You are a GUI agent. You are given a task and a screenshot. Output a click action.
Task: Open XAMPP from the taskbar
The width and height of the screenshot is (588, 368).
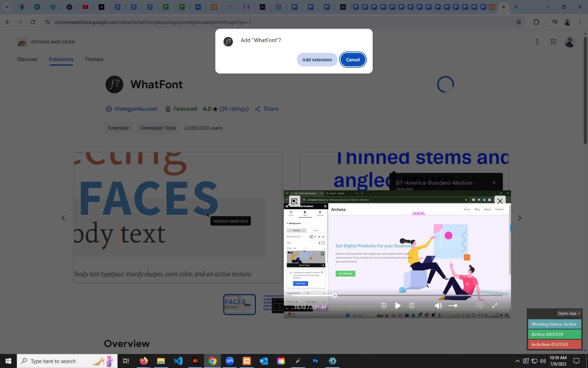coord(247,361)
